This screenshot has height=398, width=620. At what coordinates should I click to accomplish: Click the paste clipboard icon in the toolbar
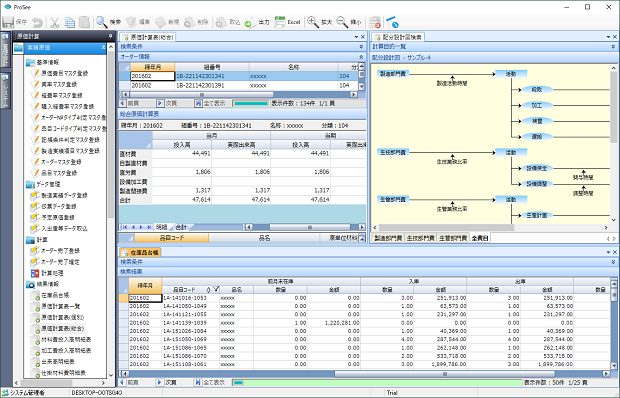(x=84, y=22)
